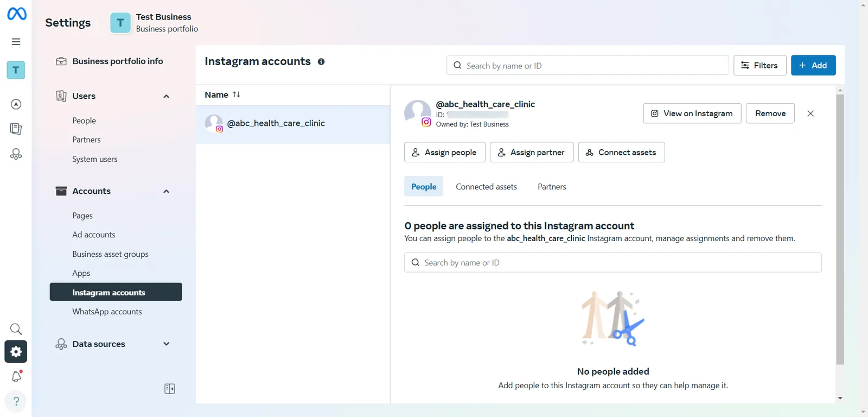Collapse the Accounts section chevron
The image size is (868, 417).
coord(167,191)
